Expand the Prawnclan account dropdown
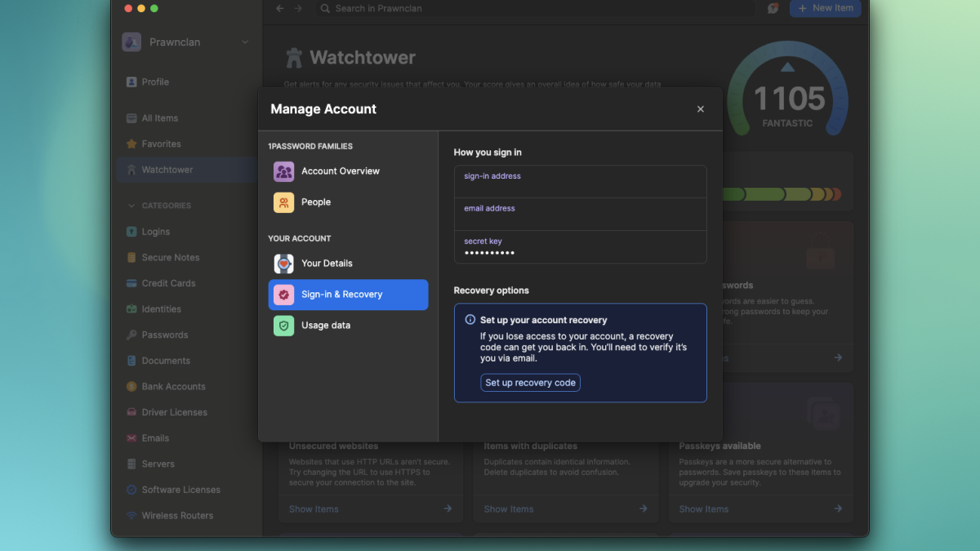The width and height of the screenshot is (980, 551). coord(245,42)
